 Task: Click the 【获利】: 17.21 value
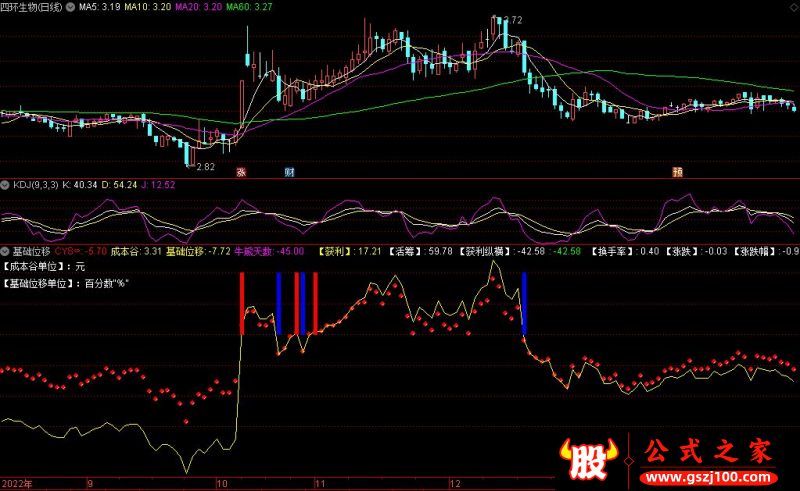pyautogui.click(x=350, y=251)
